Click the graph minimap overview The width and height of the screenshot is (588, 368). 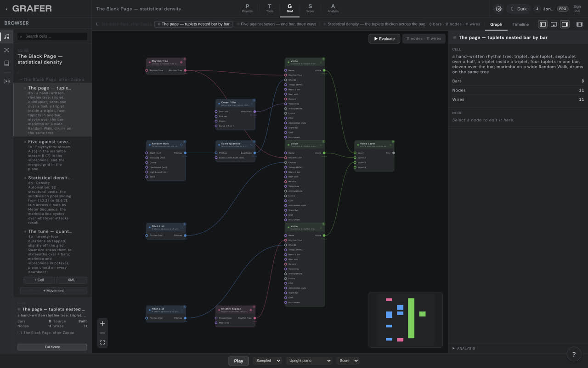[x=406, y=320]
